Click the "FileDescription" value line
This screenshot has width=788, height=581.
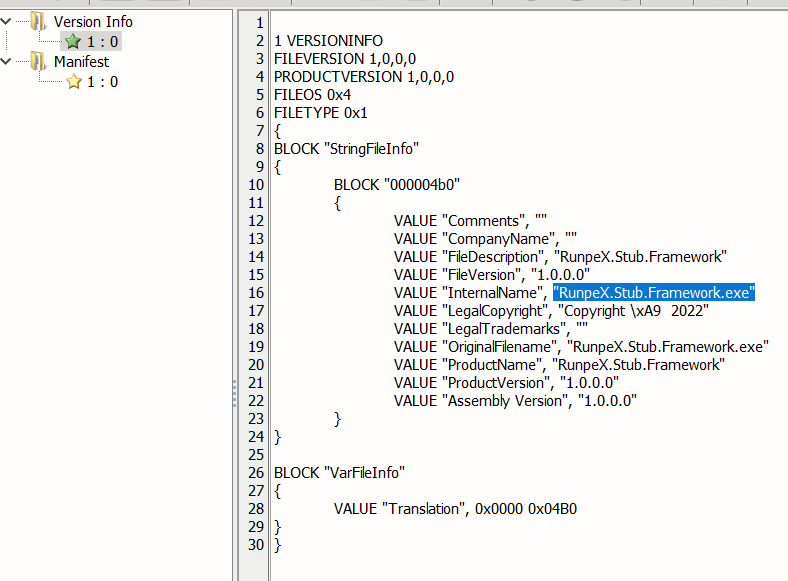coord(560,257)
